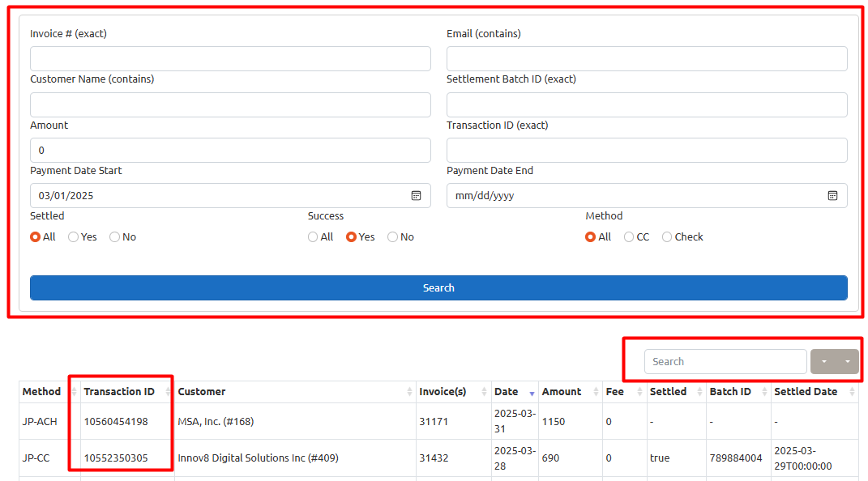Click amount value 690

point(551,458)
